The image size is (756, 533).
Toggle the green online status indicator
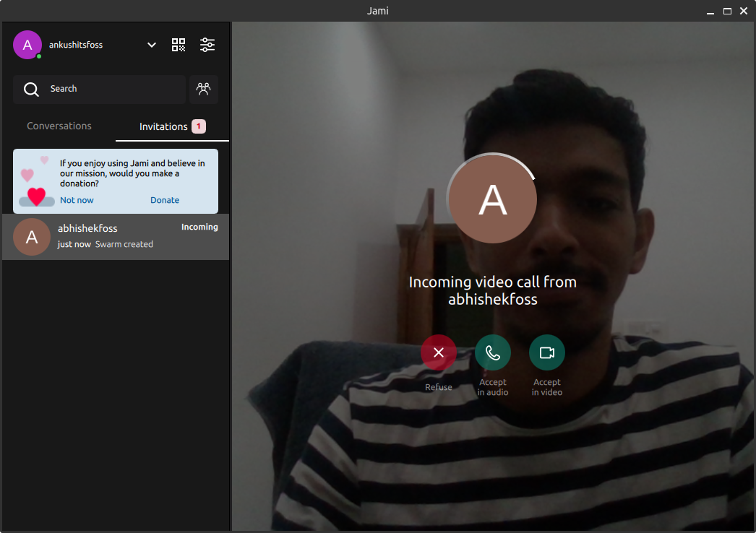point(38,55)
